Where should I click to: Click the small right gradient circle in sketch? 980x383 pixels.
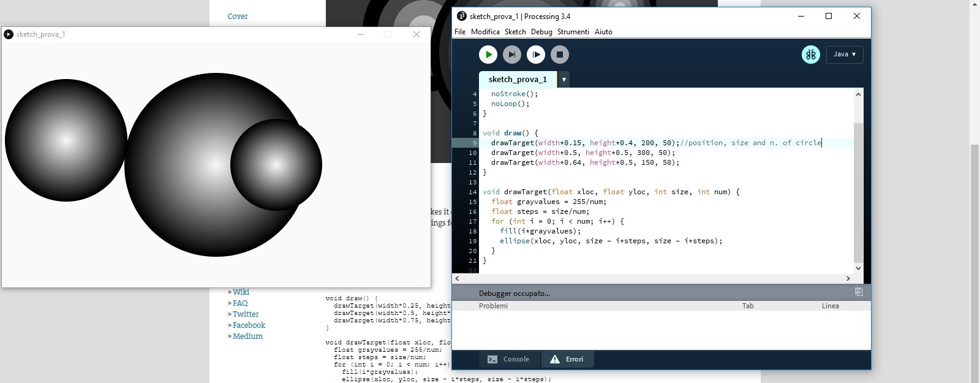tap(276, 165)
